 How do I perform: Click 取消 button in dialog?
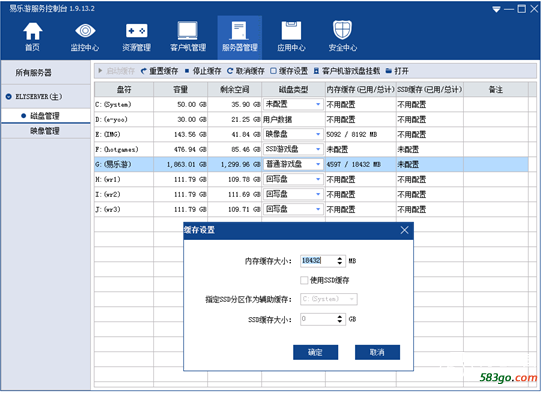click(377, 352)
